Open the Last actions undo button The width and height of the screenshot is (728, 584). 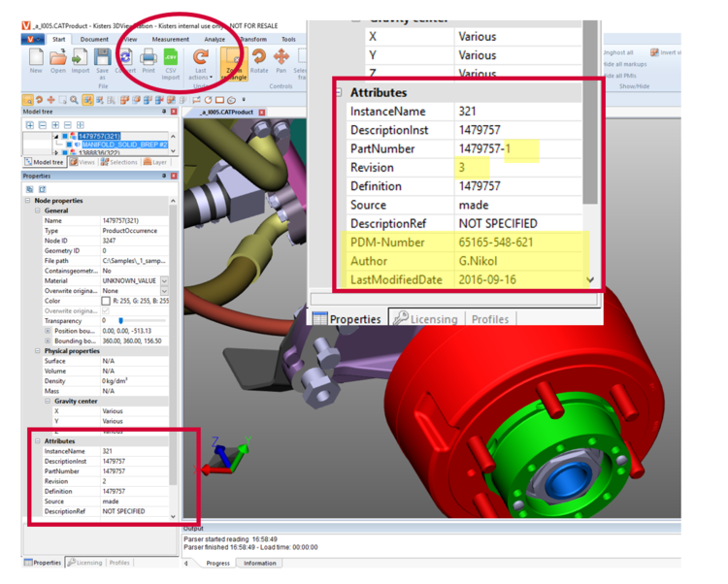coord(200,61)
